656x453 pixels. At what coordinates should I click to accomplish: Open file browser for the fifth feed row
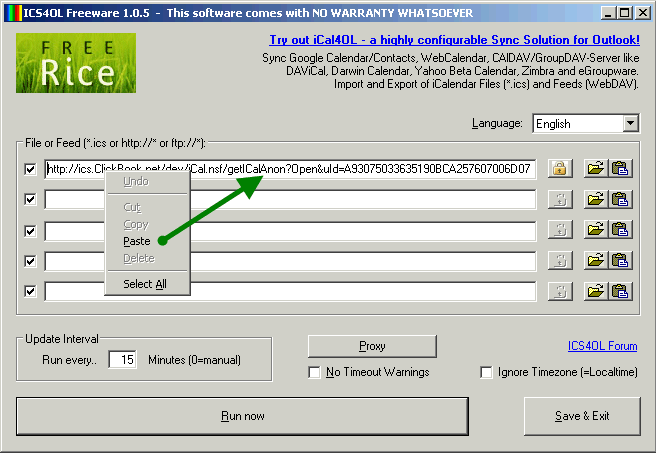(596, 291)
